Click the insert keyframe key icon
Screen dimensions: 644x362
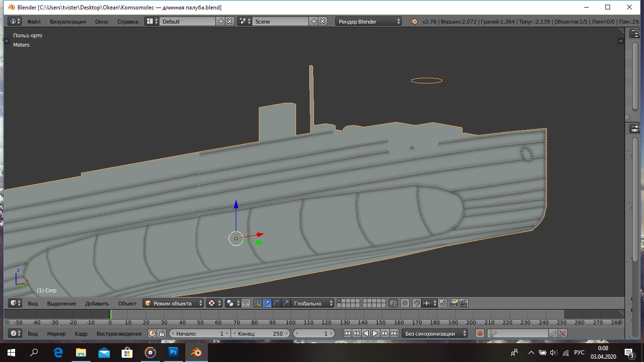pyautogui.click(x=553, y=334)
